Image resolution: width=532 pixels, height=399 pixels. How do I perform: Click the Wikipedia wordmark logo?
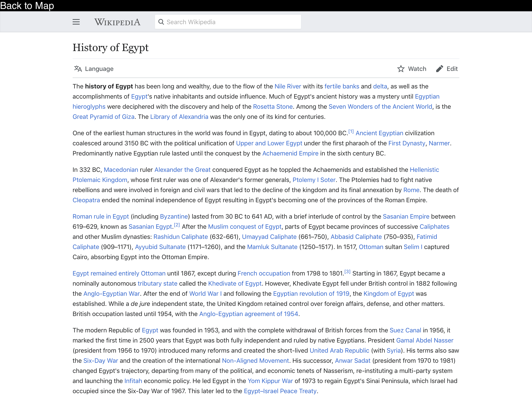click(117, 22)
